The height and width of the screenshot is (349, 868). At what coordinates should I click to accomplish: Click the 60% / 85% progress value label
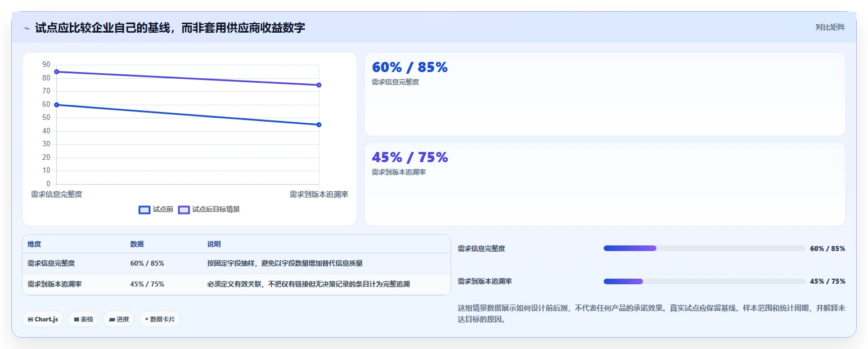click(x=827, y=248)
